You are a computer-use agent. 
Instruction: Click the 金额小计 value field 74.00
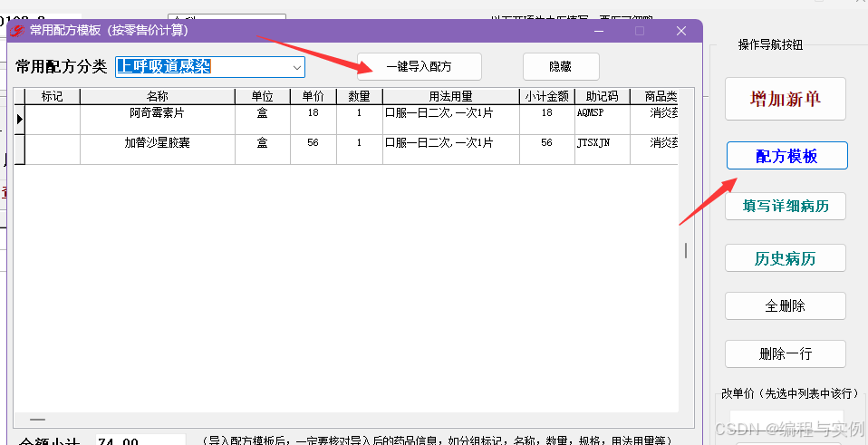point(140,441)
